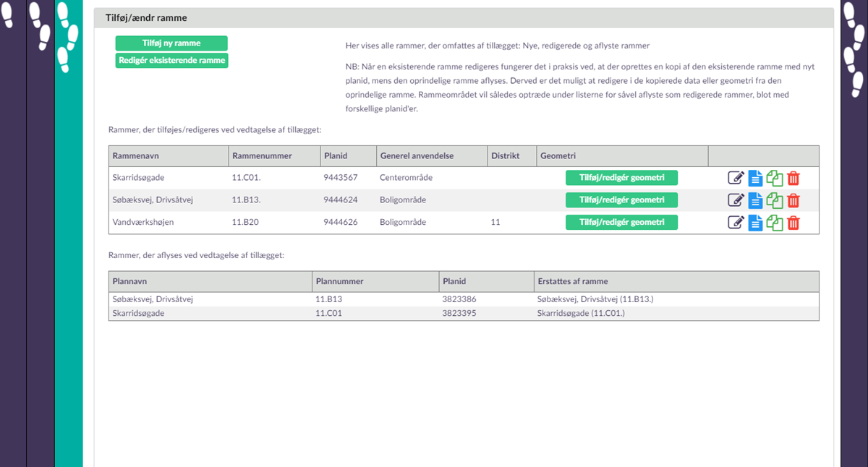Click the edit pencil icon for Vandværkshøjen
This screenshot has height=467, width=868.
[x=736, y=223]
